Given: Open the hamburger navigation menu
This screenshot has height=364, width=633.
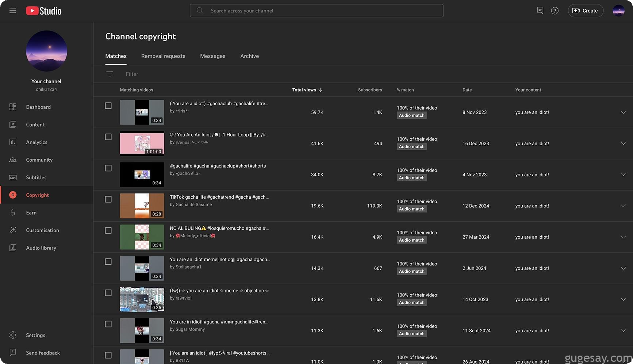Looking at the screenshot, I should pos(13,11).
